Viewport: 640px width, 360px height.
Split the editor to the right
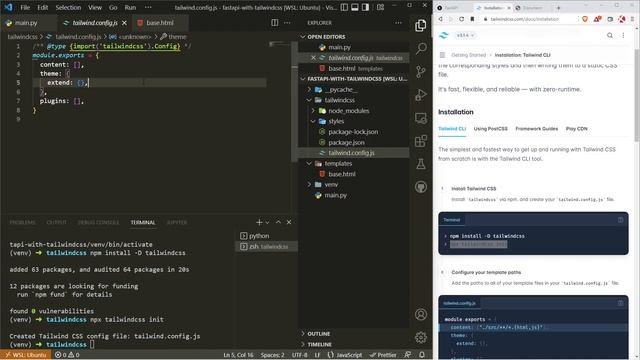275,23
